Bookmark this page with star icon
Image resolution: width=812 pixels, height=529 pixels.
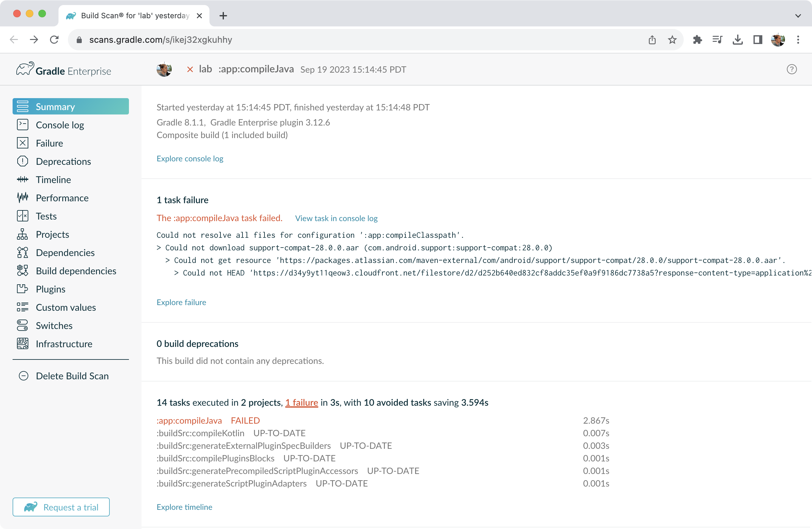tap(672, 40)
